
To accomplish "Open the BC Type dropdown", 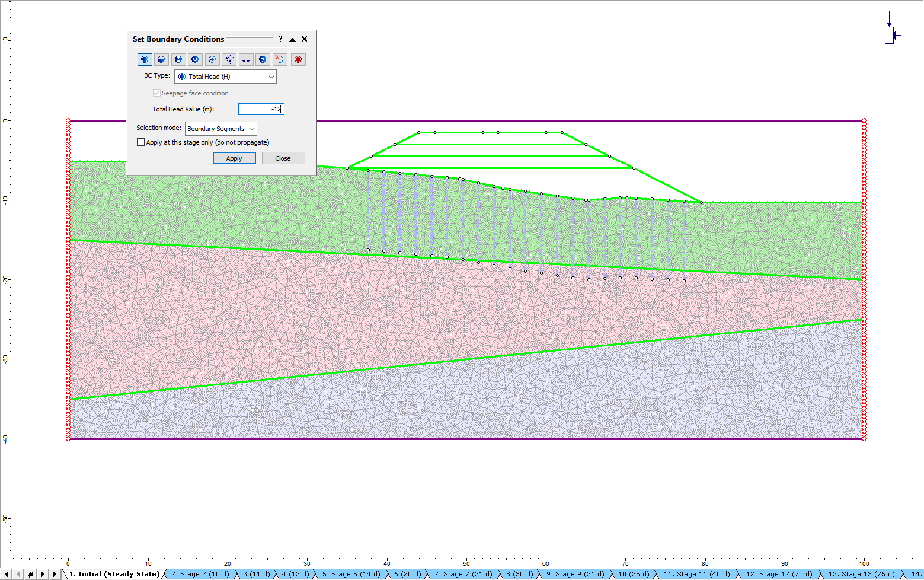I will click(225, 77).
